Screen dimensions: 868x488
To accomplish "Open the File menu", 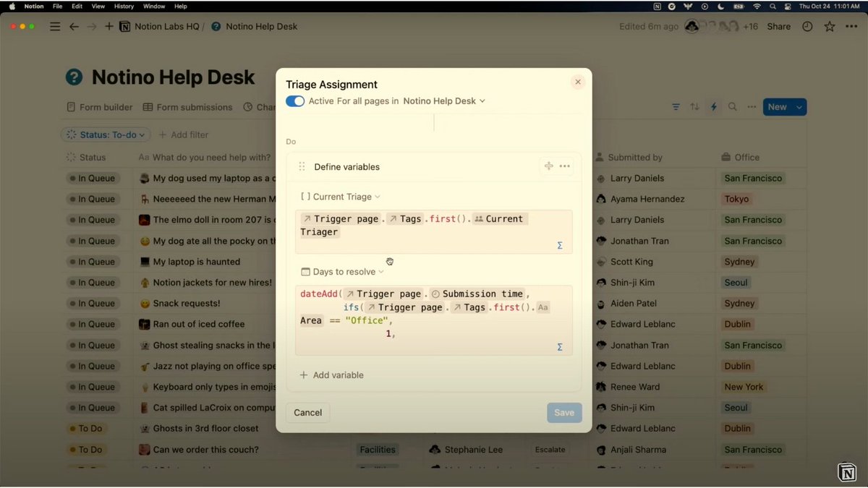I will pos(57,7).
